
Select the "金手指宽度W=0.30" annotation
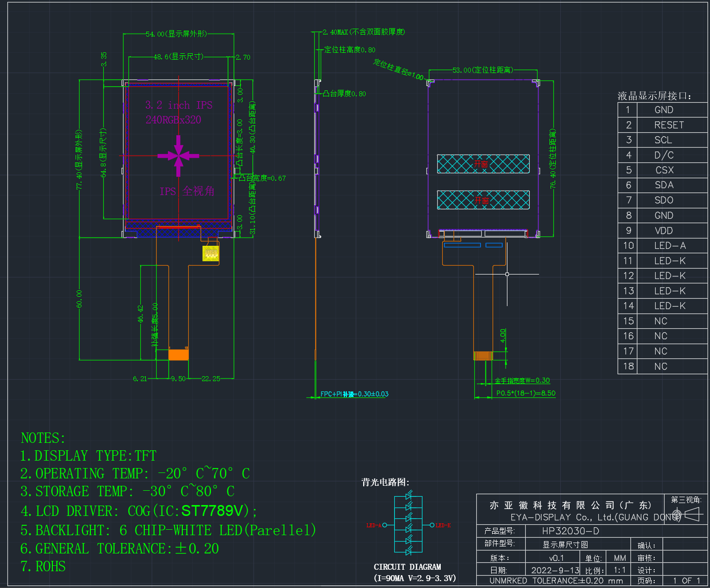522,381
